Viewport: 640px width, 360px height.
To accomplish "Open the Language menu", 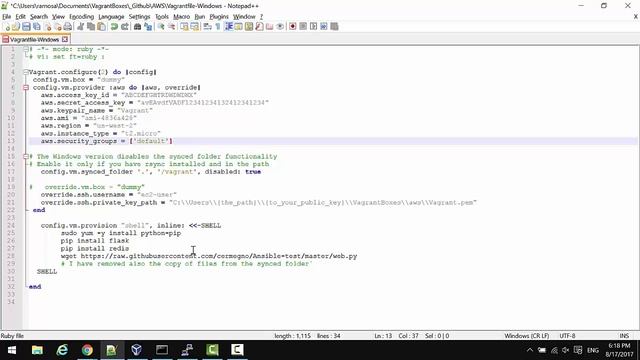I will (111, 17).
